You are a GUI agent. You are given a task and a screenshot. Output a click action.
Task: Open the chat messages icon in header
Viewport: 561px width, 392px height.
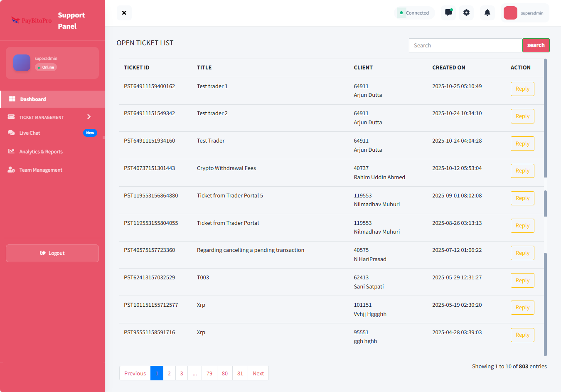pos(448,12)
